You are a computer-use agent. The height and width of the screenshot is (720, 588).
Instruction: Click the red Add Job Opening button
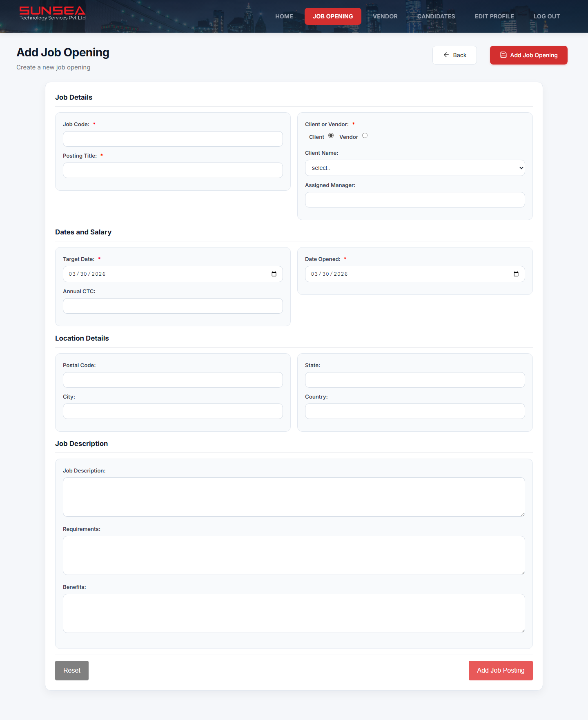tap(529, 55)
